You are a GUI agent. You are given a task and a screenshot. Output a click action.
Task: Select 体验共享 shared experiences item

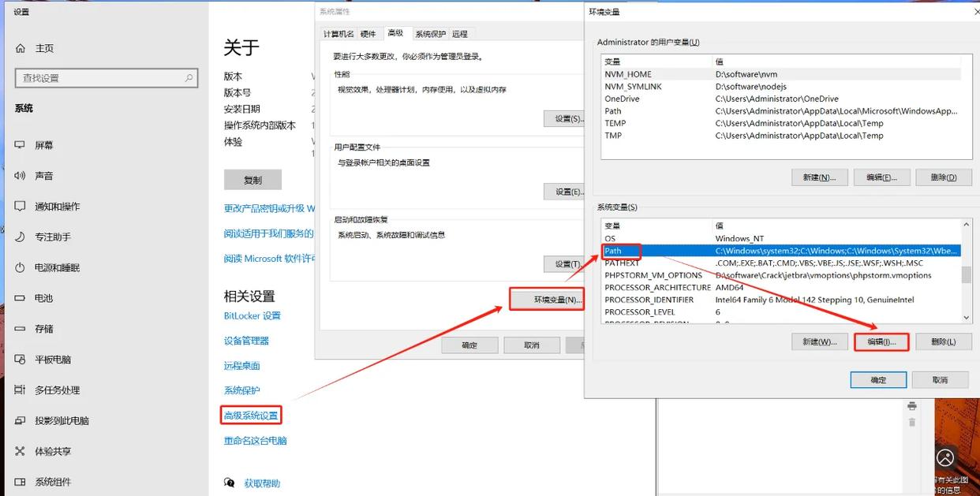tap(53, 452)
